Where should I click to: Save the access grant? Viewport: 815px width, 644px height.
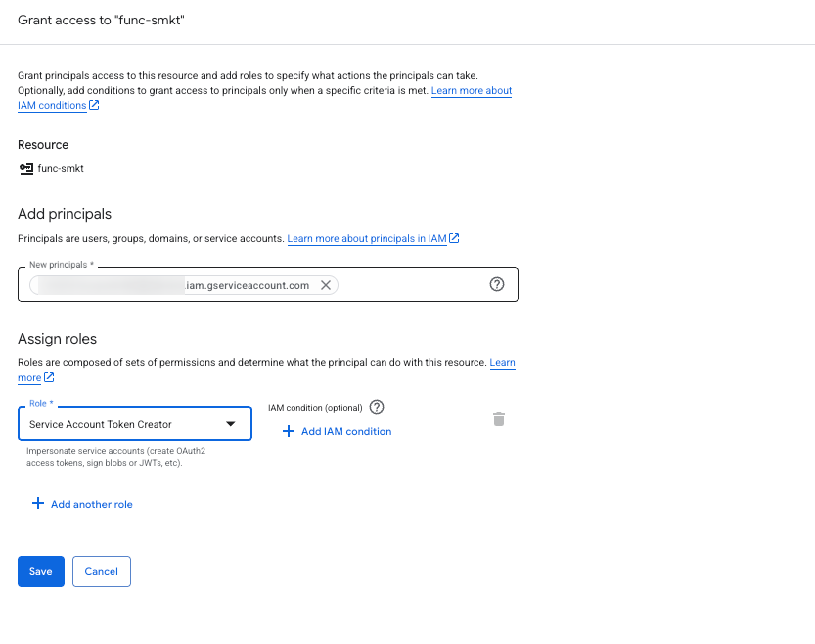tap(41, 572)
